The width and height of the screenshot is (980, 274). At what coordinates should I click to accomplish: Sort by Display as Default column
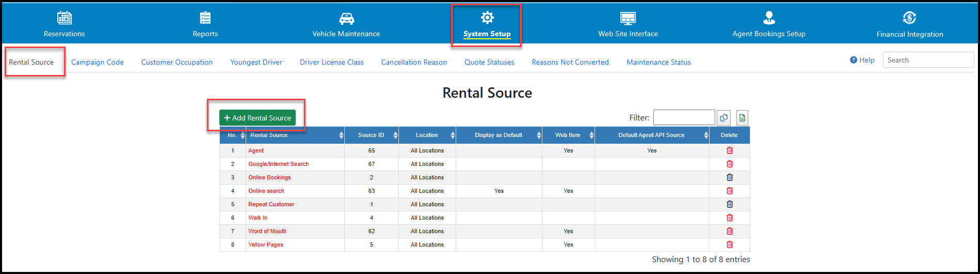pos(499,135)
